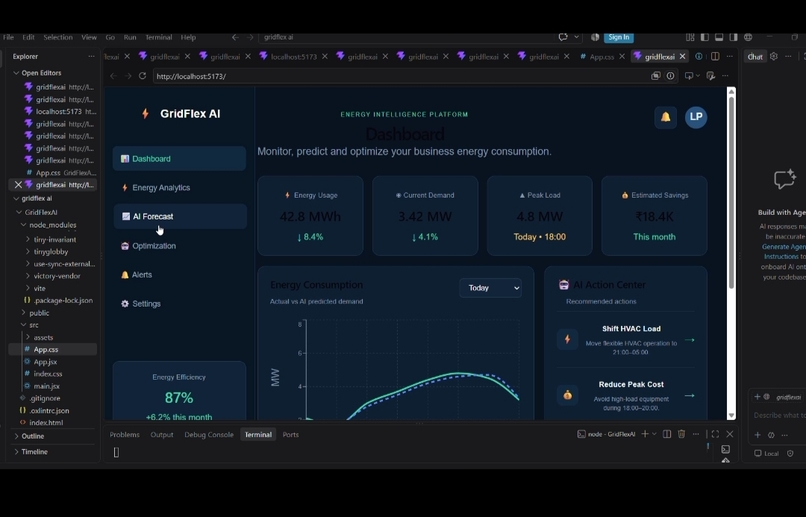Split the terminal panel
The height and width of the screenshot is (517, 806).
click(667, 434)
